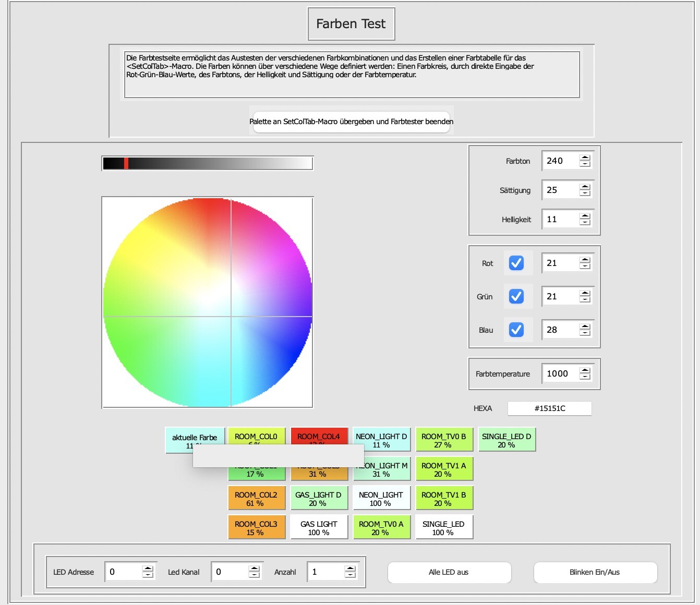Viewport: 700px width, 605px height.
Task: Click the Anzahl number field
Action: point(326,572)
